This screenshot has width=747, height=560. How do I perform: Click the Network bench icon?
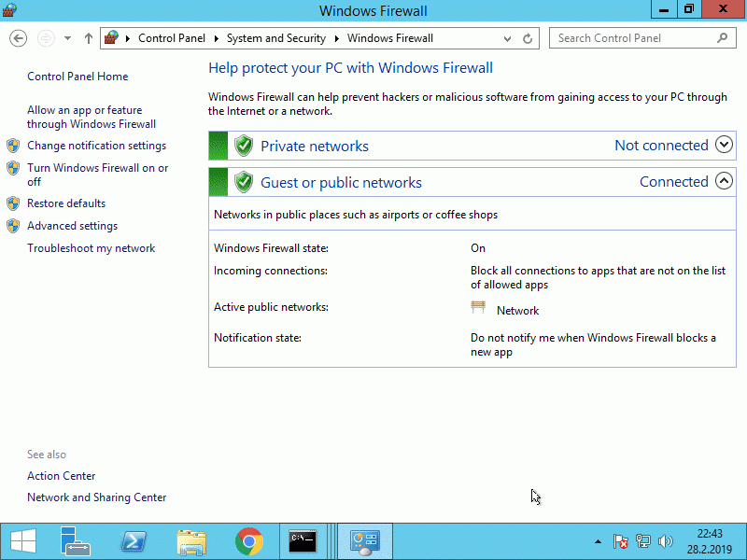point(478,308)
